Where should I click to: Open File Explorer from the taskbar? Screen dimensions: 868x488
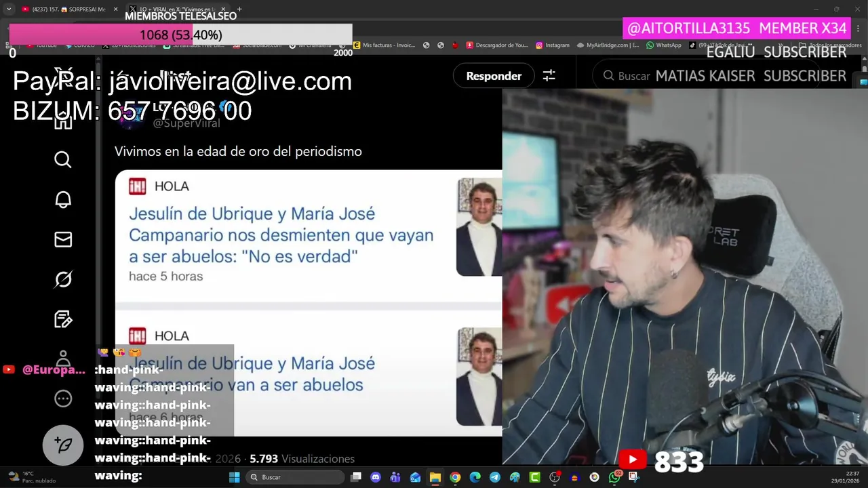click(x=435, y=477)
